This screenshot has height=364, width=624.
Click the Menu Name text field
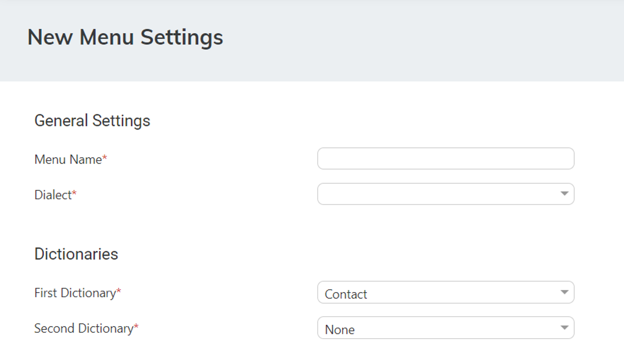point(445,159)
